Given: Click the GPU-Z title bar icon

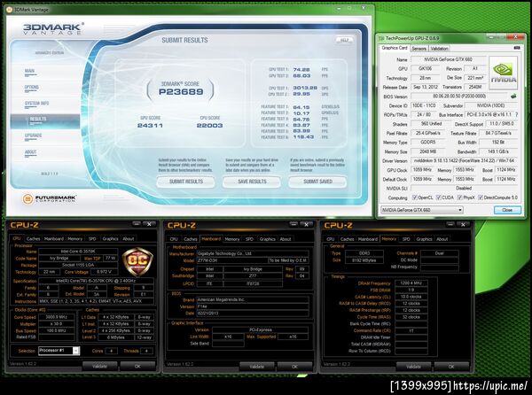Looking at the screenshot, I should (x=381, y=38).
